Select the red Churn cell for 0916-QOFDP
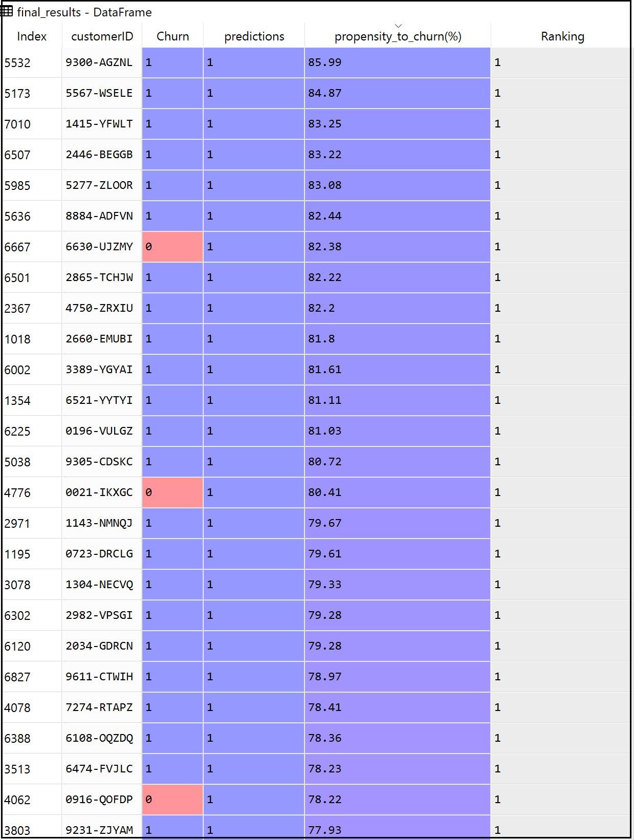 tap(172, 800)
